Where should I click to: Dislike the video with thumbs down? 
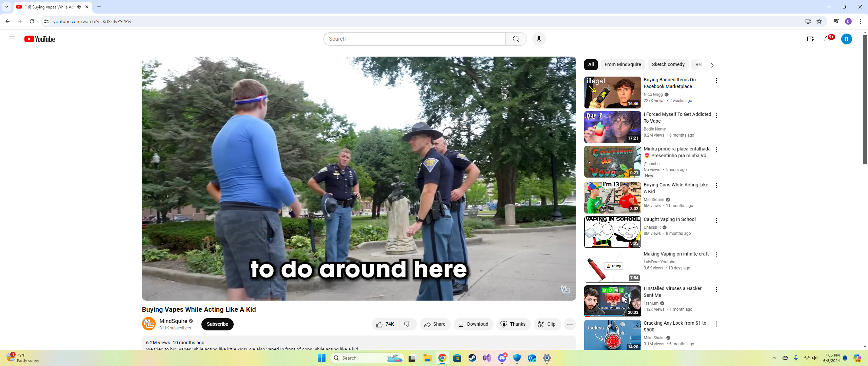(x=408, y=324)
